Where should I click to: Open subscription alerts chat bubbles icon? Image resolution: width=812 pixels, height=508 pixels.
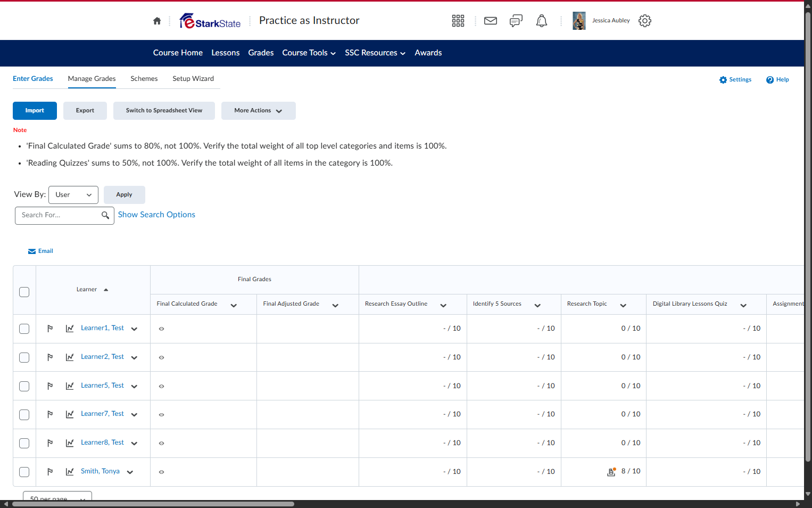[x=516, y=21]
